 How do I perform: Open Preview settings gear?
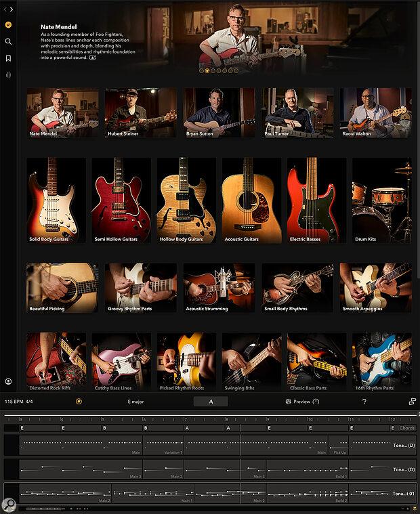click(288, 402)
